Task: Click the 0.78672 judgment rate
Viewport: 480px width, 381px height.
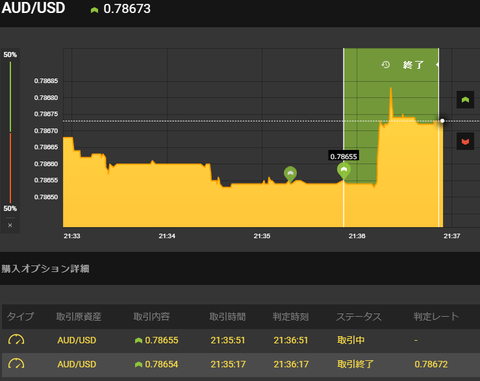Action: (x=431, y=364)
